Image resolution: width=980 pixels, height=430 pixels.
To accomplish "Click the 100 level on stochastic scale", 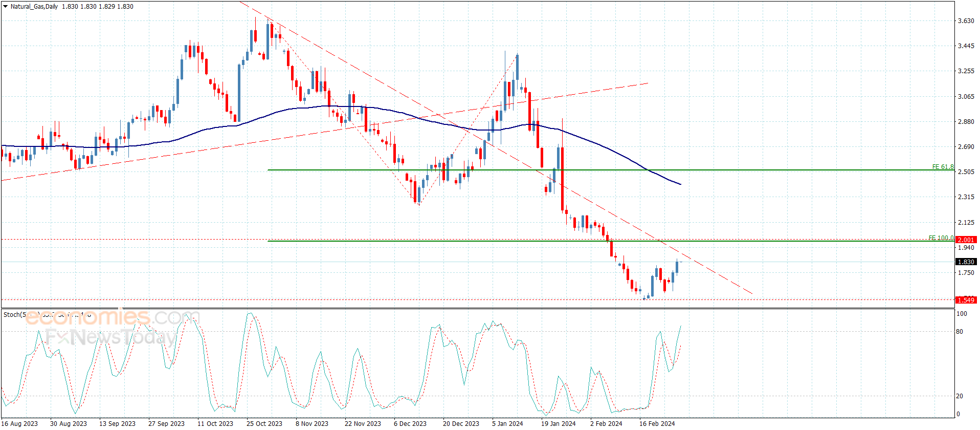I will pyautogui.click(x=962, y=314).
